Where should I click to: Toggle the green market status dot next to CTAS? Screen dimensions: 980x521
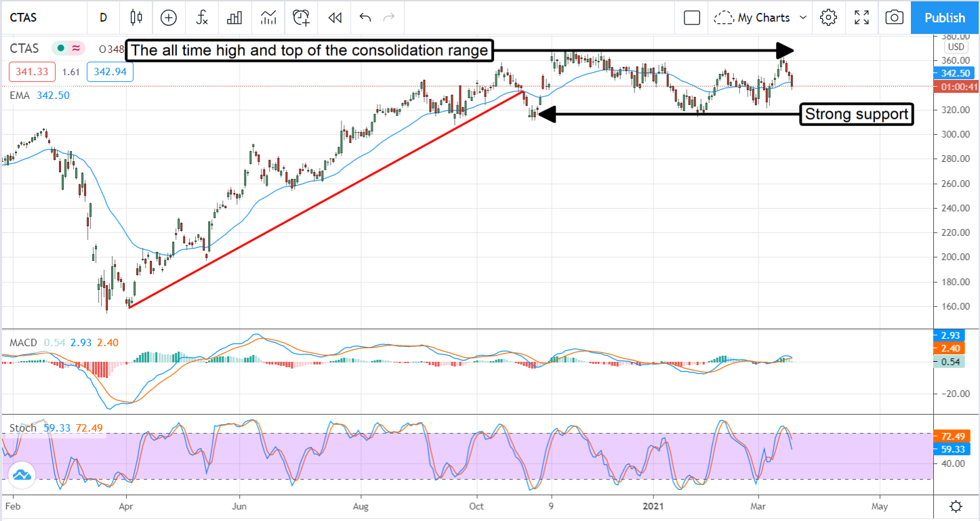click(61, 48)
